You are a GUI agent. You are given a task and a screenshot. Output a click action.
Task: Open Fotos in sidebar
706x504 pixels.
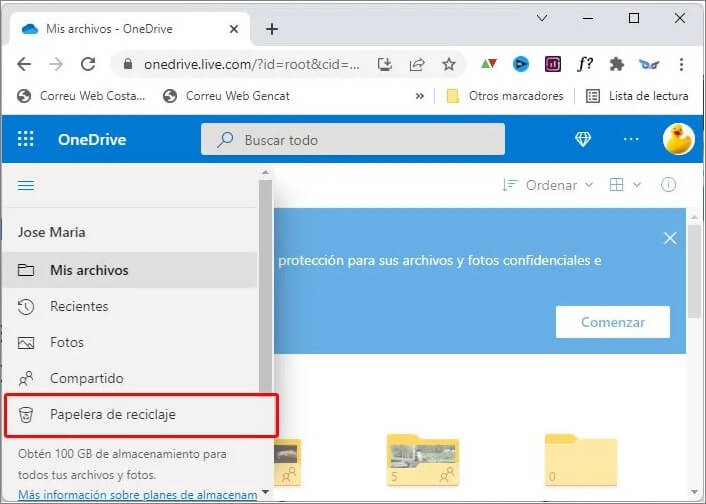coord(130,342)
